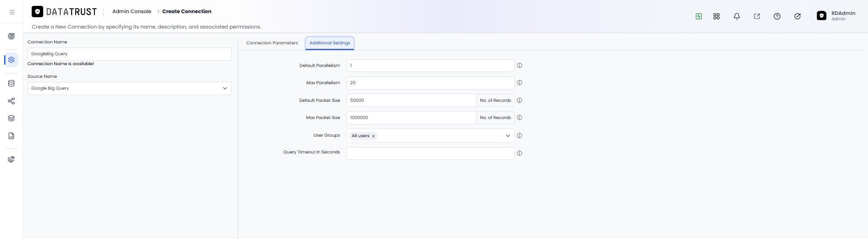Go to Admin Console breadcrumb
Screen dimensions: 868x239
tap(132, 11)
